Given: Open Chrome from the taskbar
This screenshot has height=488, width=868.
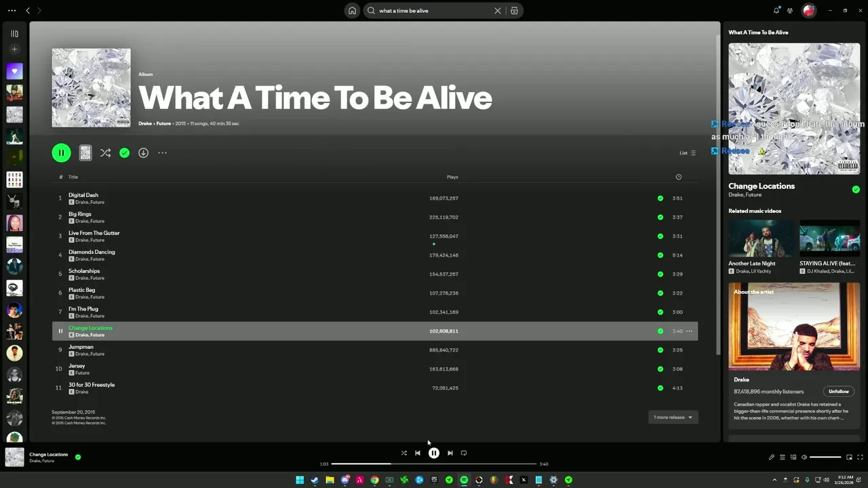Looking at the screenshot, I should 374,480.
